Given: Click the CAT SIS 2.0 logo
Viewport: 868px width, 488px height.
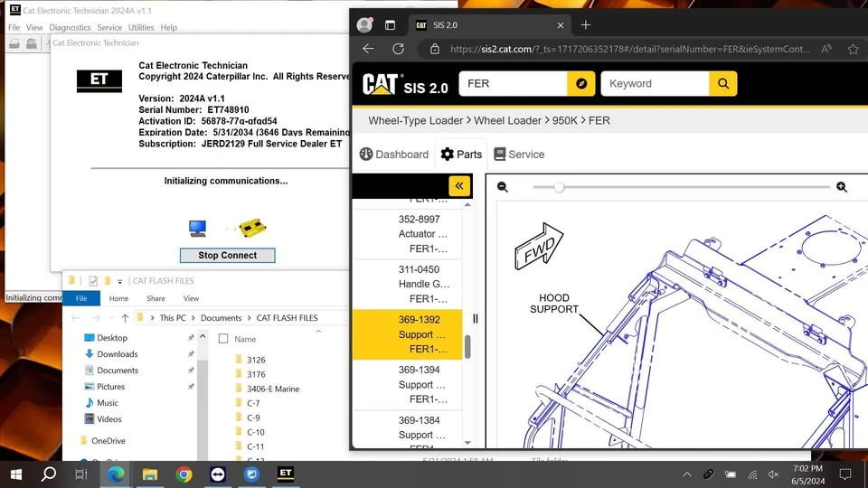Looking at the screenshot, I should [405, 85].
